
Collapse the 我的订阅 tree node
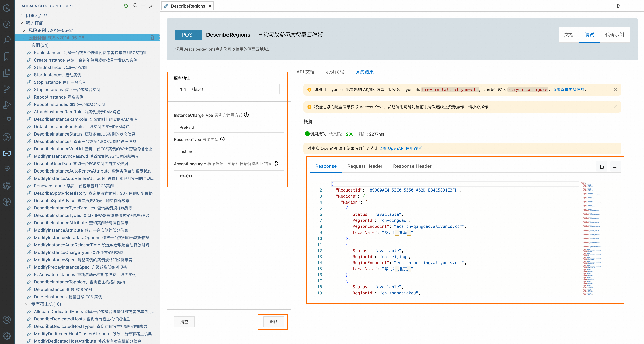coord(21,23)
